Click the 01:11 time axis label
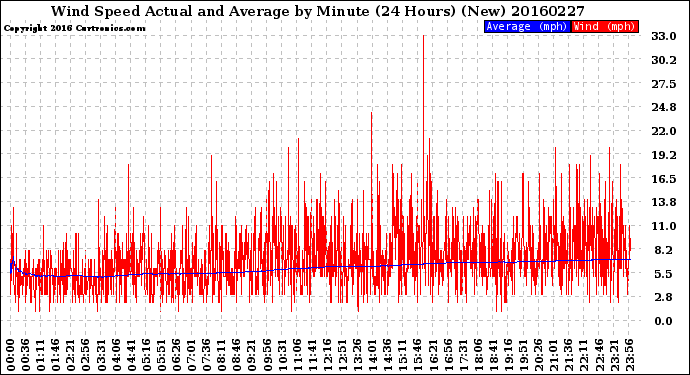 pyautogui.click(x=40, y=355)
